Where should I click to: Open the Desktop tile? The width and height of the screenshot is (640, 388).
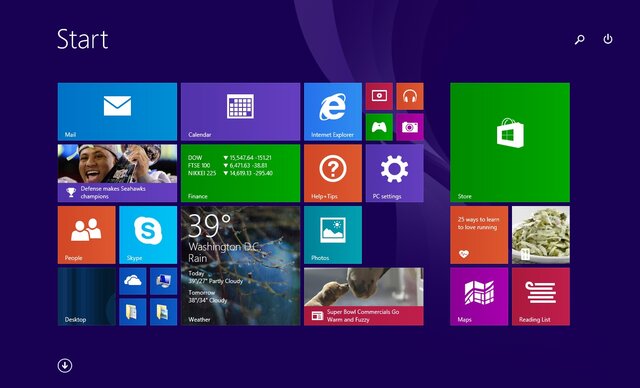tap(87, 297)
